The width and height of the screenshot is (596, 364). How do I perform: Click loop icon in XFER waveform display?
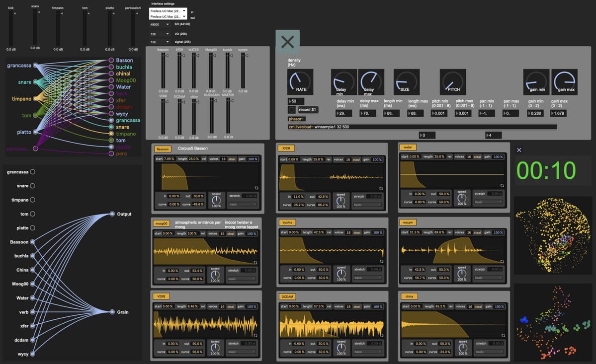[x=381, y=188]
